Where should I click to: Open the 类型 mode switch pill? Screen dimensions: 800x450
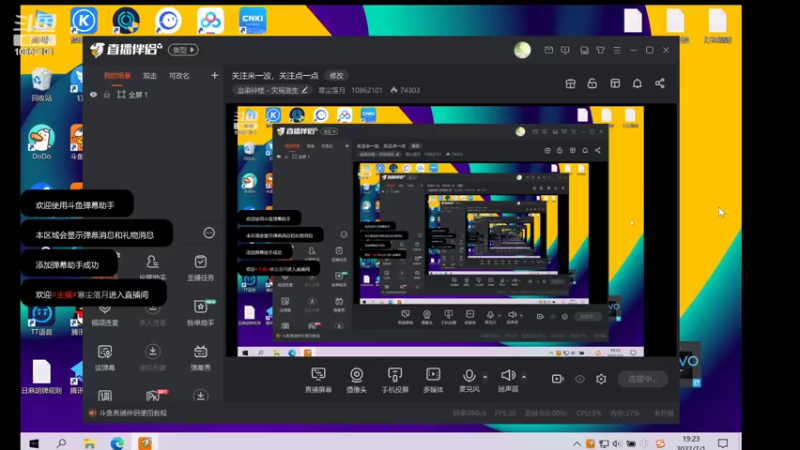tap(183, 50)
